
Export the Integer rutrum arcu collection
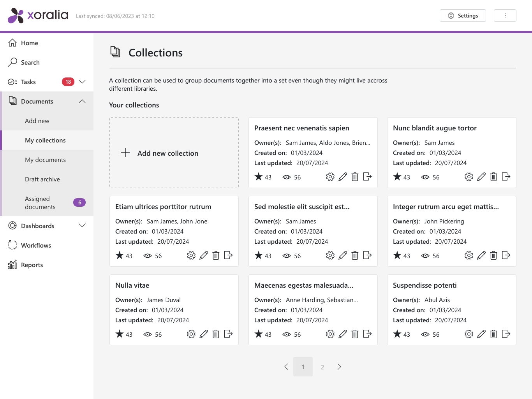tap(506, 255)
